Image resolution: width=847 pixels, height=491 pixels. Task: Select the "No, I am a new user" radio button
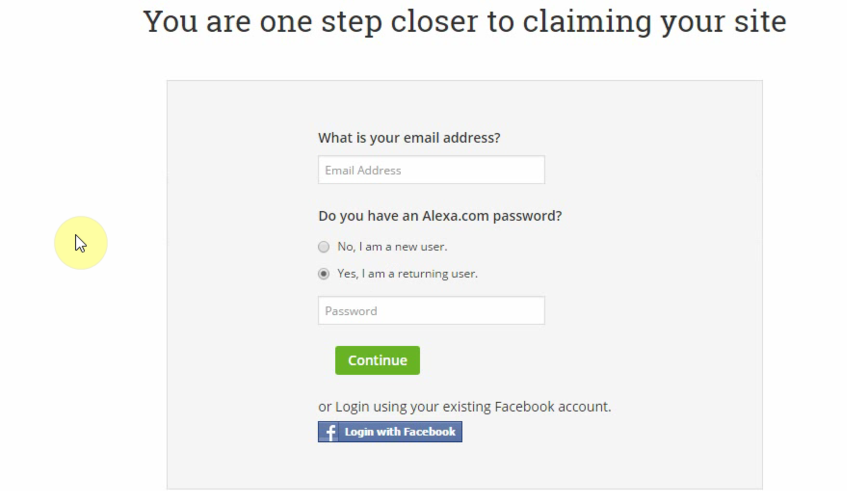click(323, 247)
